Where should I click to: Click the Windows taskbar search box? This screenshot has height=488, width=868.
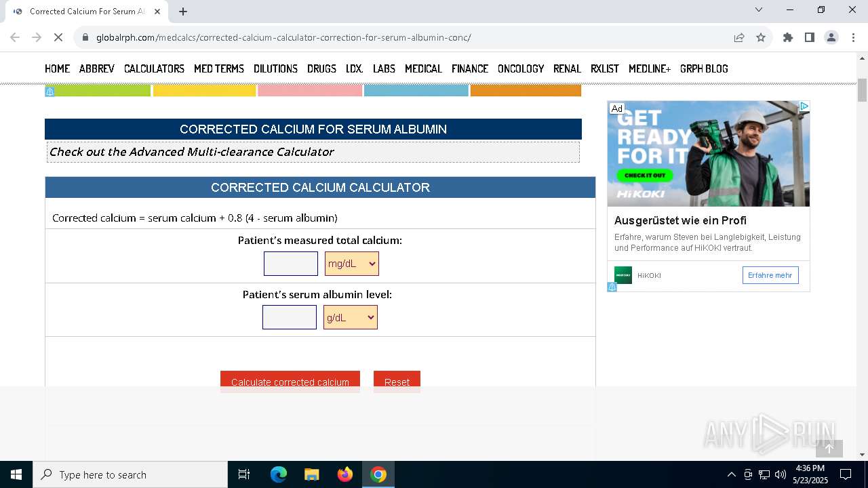pyautogui.click(x=130, y=474)
